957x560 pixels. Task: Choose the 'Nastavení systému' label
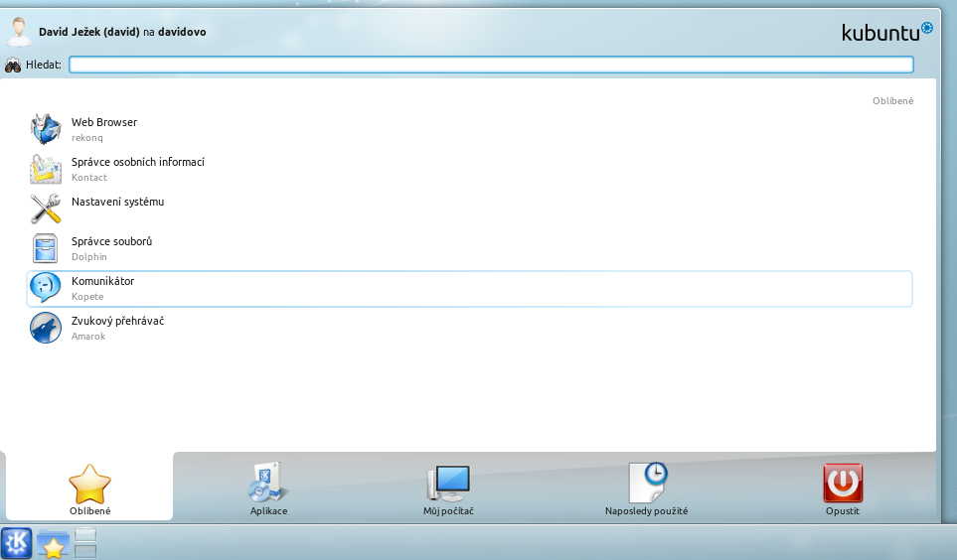[118, 202]
